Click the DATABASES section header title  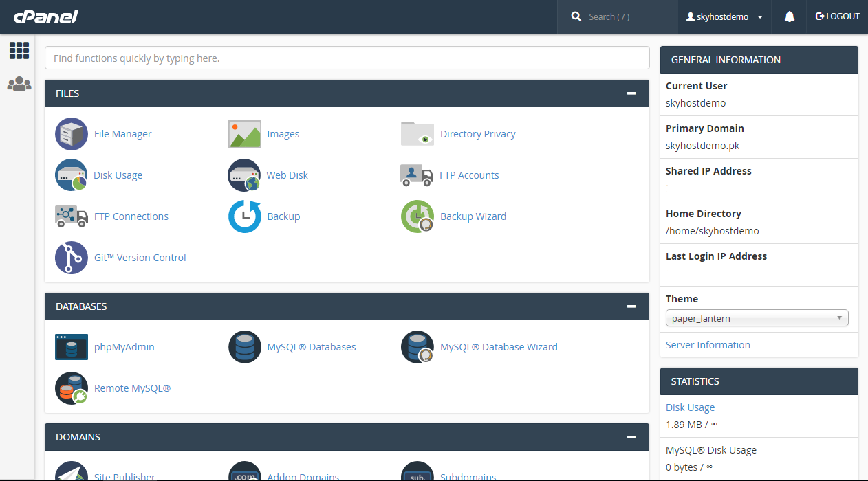point(81,306)
